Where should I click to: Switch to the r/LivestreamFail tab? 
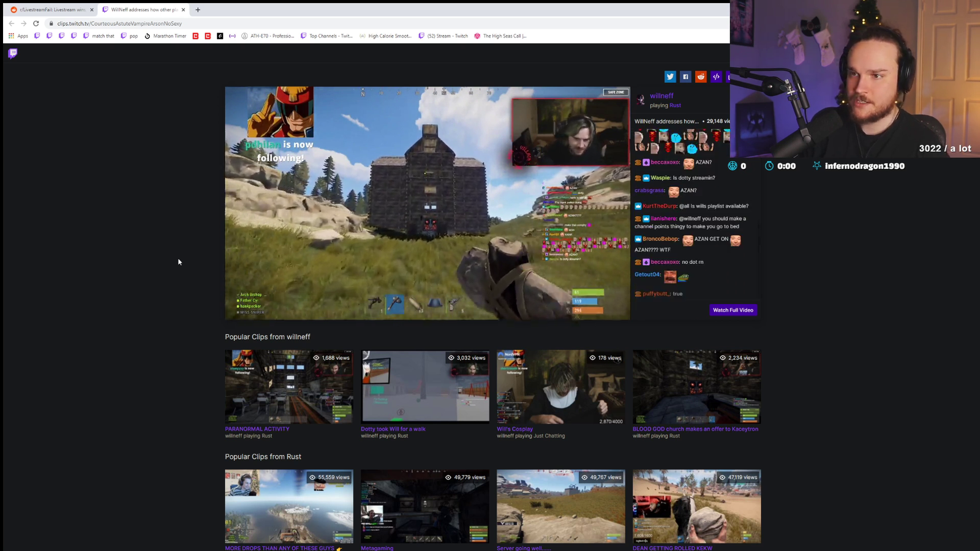pyautogui.click(x=52, y=10)
